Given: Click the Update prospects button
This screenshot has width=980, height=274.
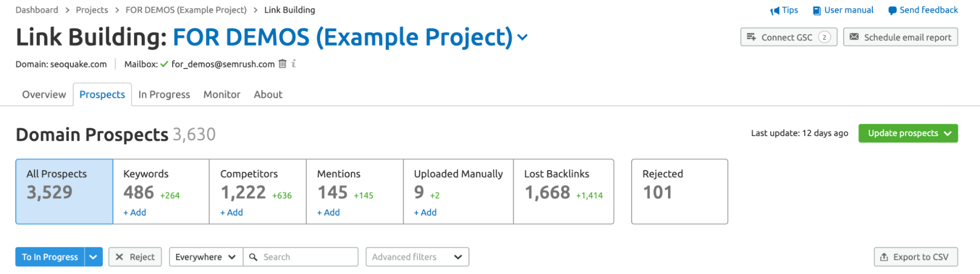Looking at the screenshot, I should [x=908, y=133].
